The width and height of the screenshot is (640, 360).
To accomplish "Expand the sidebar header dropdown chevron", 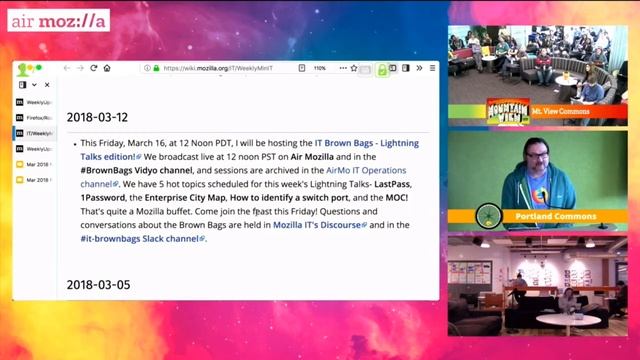I will tap(34, 85).
